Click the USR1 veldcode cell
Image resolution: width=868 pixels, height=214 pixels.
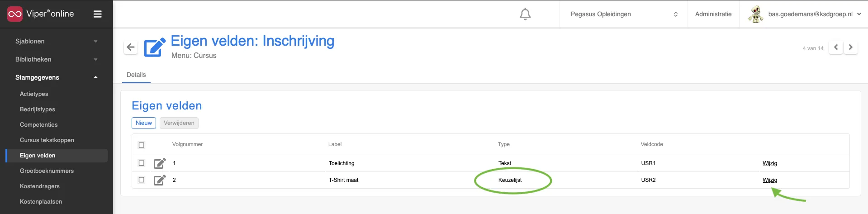pyautogui.click(x=648, y=163)
